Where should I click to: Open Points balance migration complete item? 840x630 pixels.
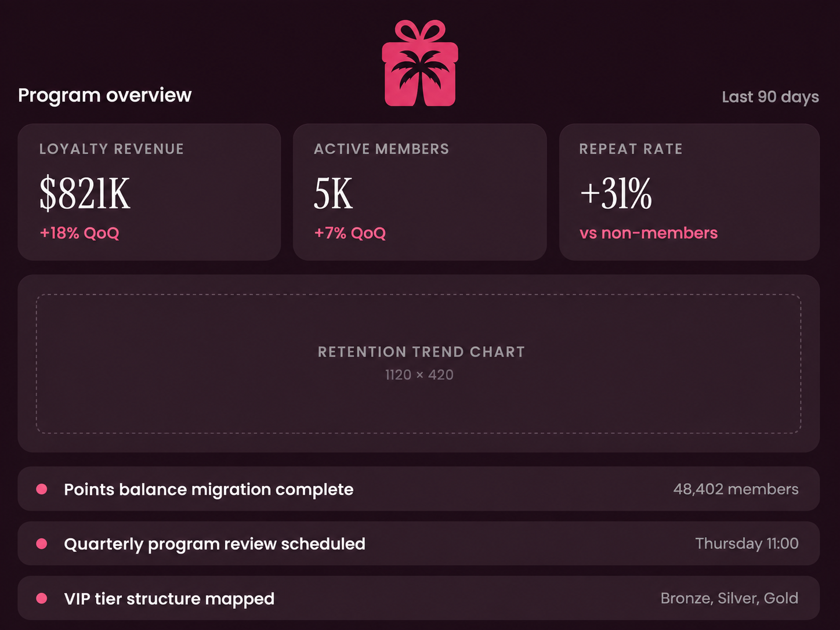pos(419,489)
